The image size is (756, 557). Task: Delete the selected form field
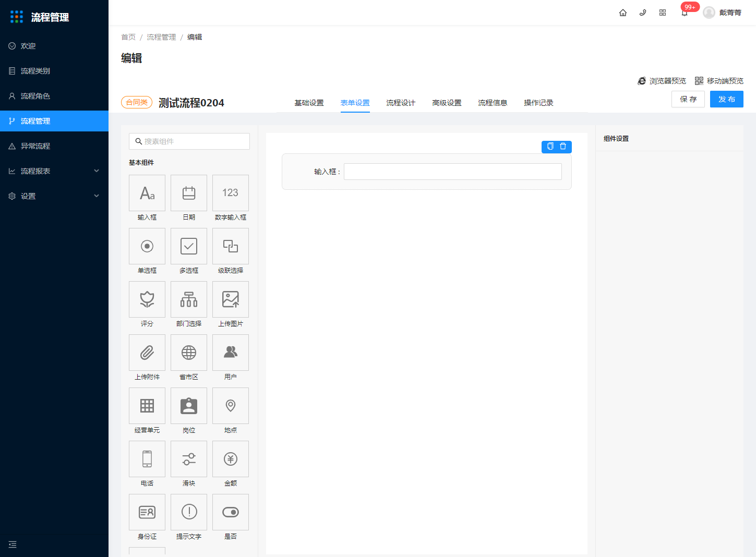[563, 147]
